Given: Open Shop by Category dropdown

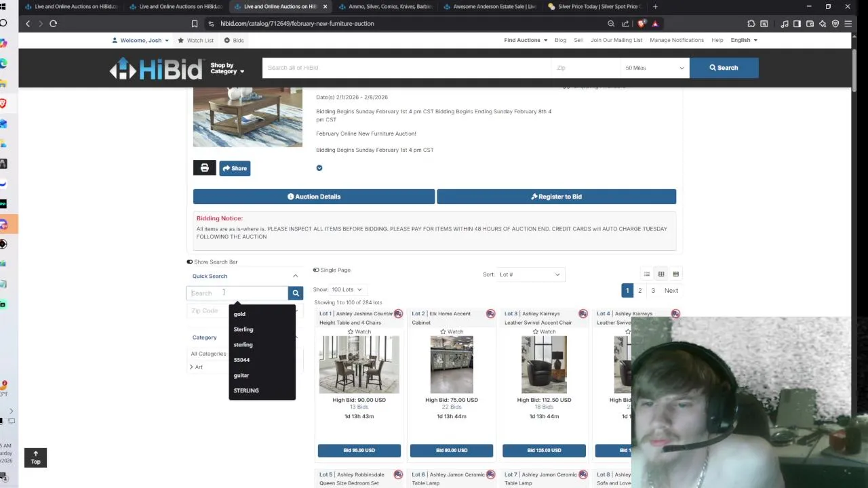Looking at the screenshot, I should [227, 68].
